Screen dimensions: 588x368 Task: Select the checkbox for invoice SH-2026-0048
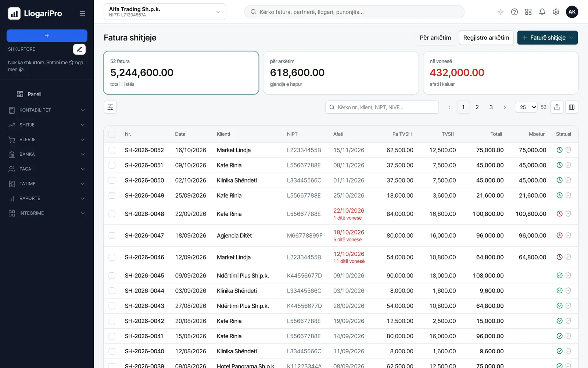point(112,214)
